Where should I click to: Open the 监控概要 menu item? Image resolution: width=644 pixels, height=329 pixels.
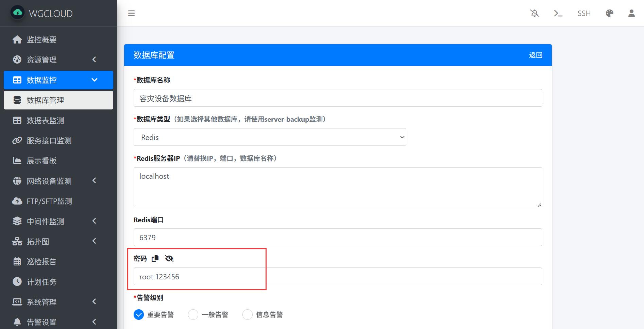[58, 39]
